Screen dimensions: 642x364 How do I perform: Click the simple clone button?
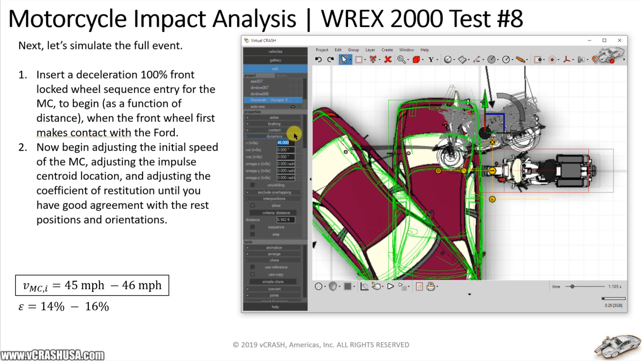point(273,282)
